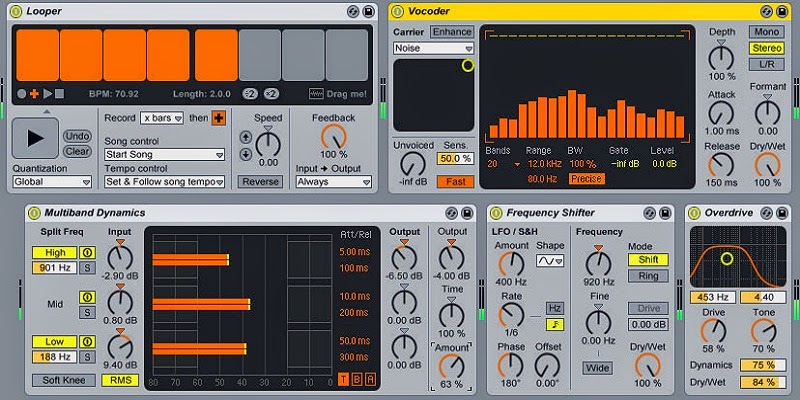Click Looper large play transport button
The height and width of the screenshot is (400, 800).
(x=35, y=138)
